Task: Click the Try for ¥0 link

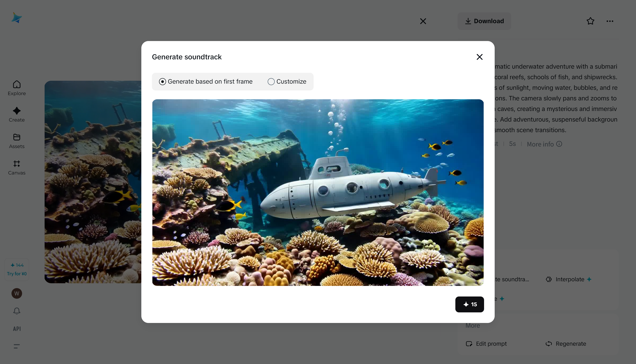Action: 17,274
